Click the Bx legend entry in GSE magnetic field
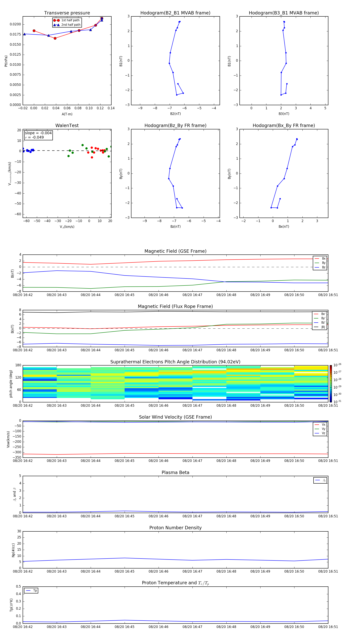 320,259
